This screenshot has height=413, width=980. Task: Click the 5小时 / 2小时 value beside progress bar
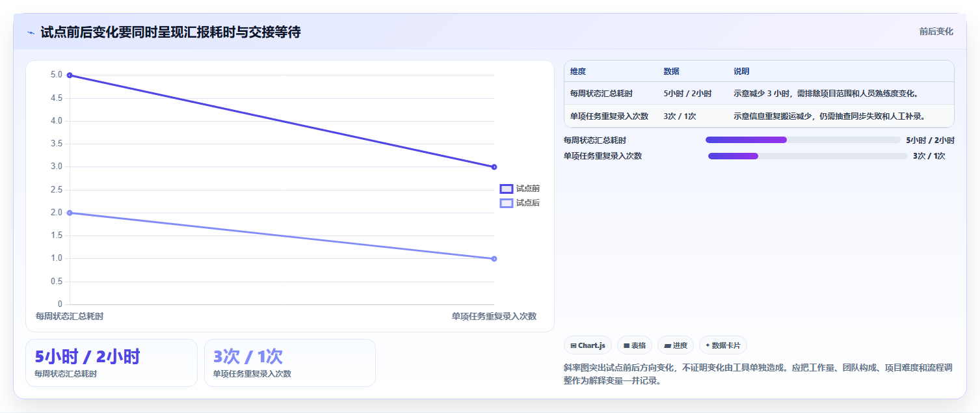(x=930, y=140)
